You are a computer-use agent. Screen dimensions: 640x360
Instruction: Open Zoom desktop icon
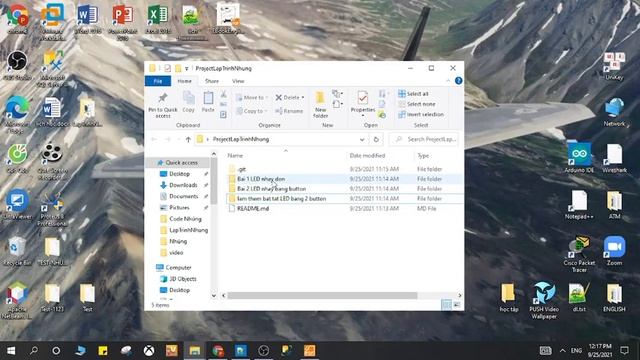point(614,251)
